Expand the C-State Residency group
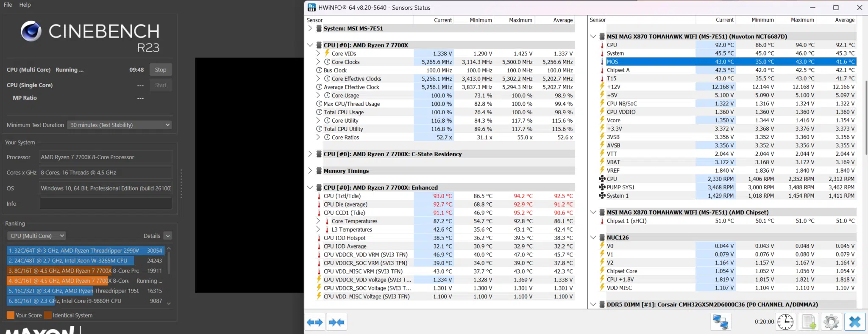 click(310, 154)
